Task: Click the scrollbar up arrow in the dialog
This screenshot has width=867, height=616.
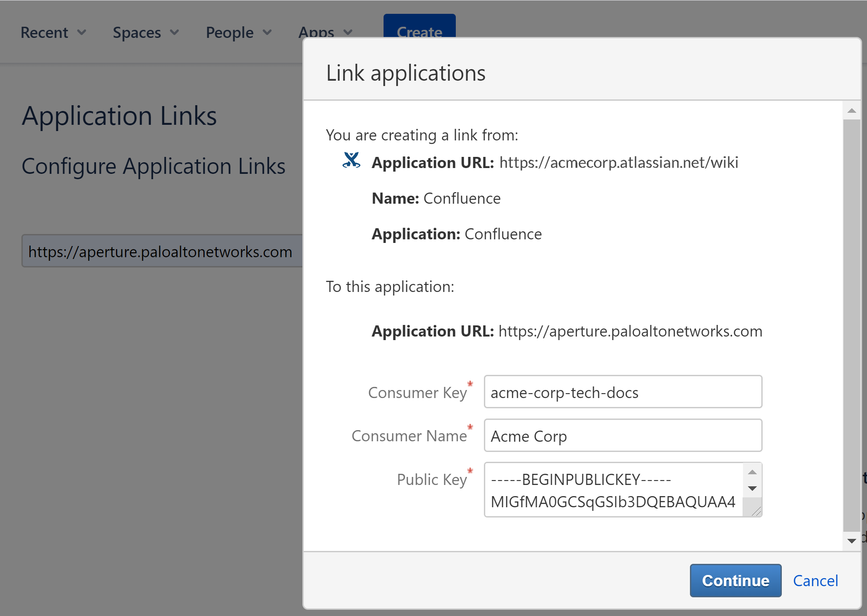Action: coord(852,111)
